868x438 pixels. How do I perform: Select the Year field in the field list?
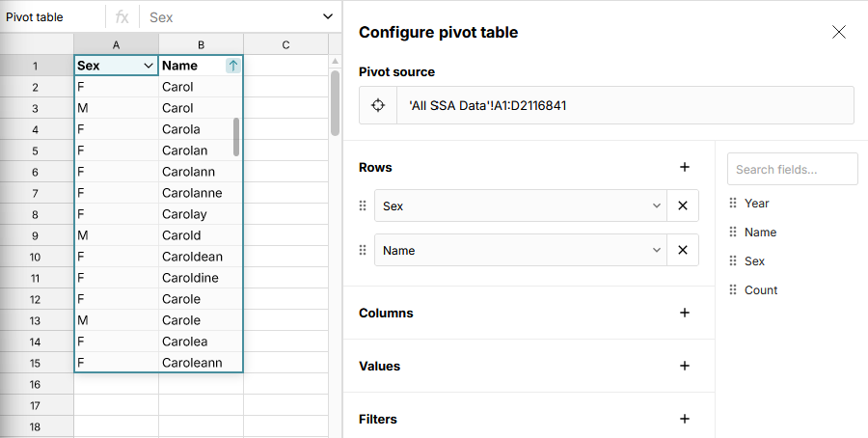click(756, 204)
